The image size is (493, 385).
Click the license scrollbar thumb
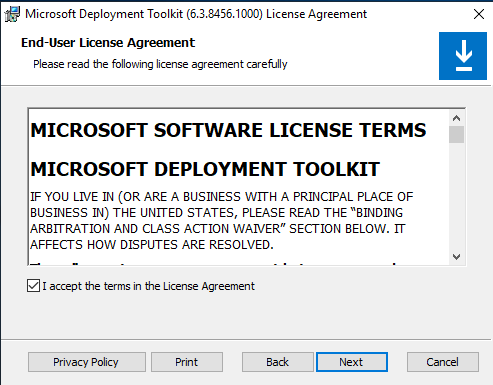pos(456,134)
